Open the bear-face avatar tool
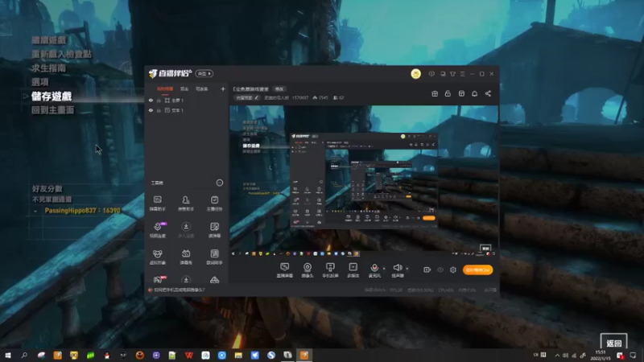This screenshot has width=644, height=362. pos(157,257)
